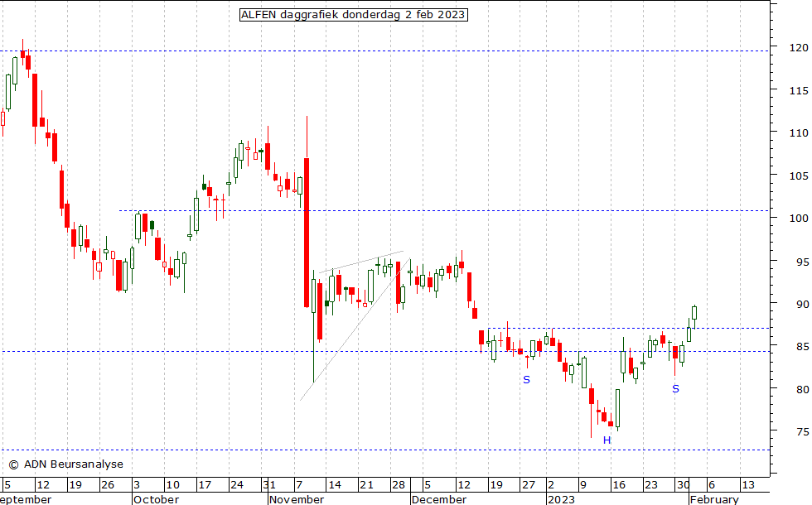Image resolution: width=812 pixels, height=505 pixels.
Task: Select the 6 date label in February
Action: coord(712,485)
